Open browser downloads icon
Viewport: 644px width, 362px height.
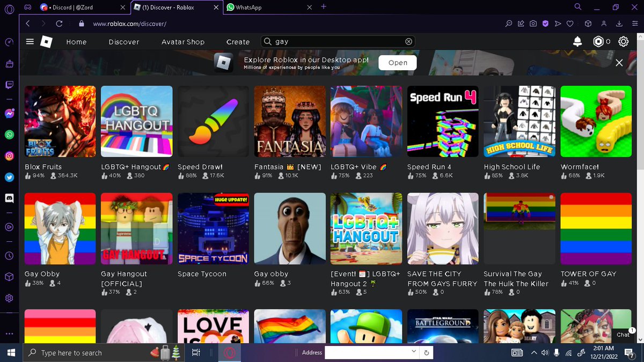[x=619, y=24]
